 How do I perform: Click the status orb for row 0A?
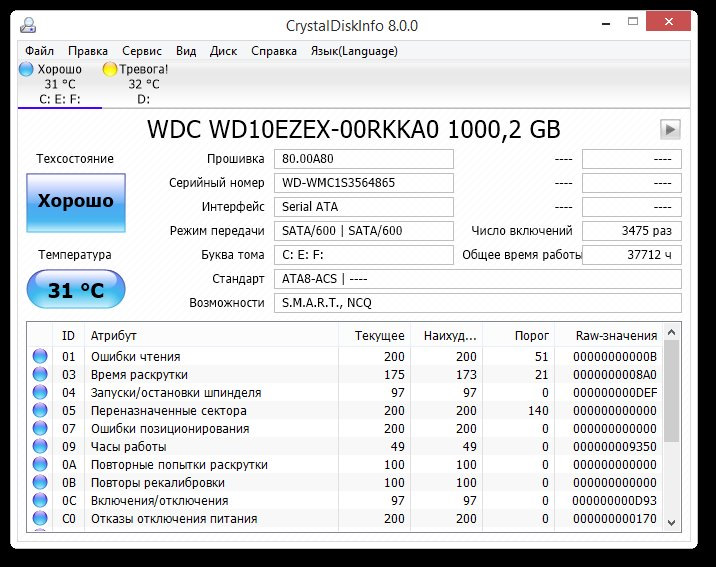40,464
